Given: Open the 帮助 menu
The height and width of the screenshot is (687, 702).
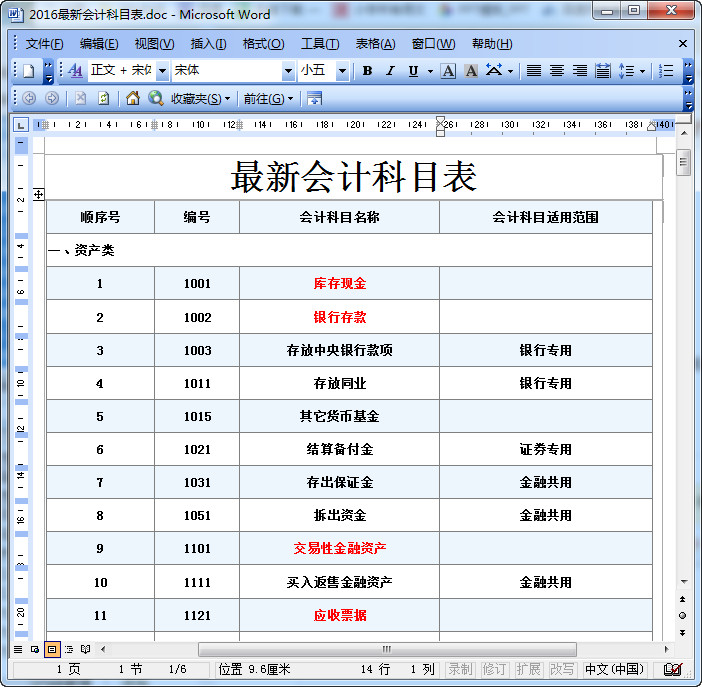Looking at the screenshot, I should [492, 44].
